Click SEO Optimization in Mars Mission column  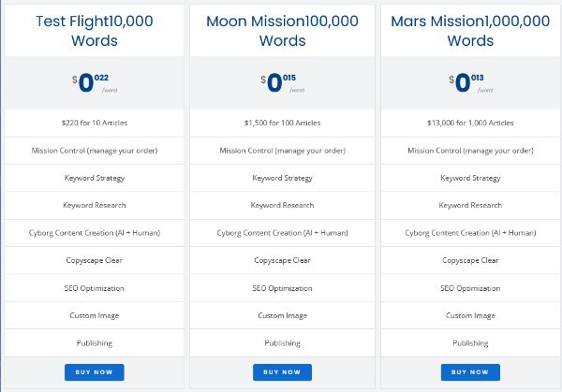pos(470,288)
